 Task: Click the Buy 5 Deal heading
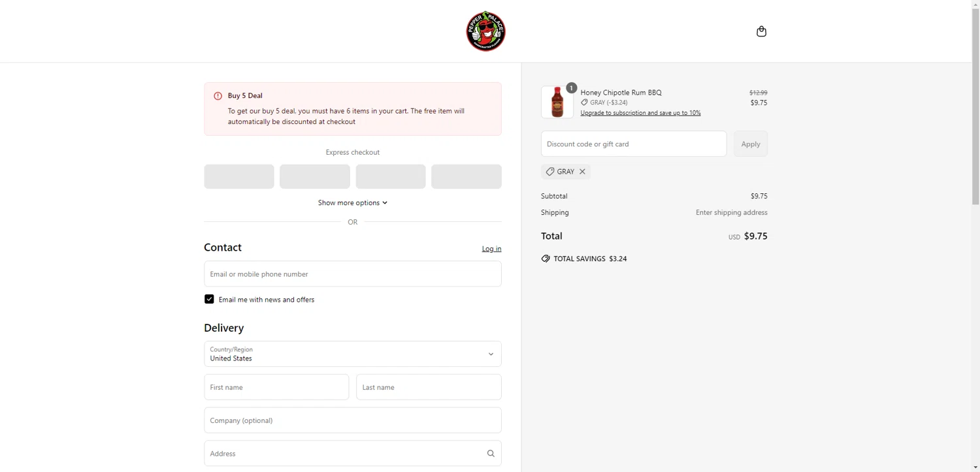click(245, 96)
